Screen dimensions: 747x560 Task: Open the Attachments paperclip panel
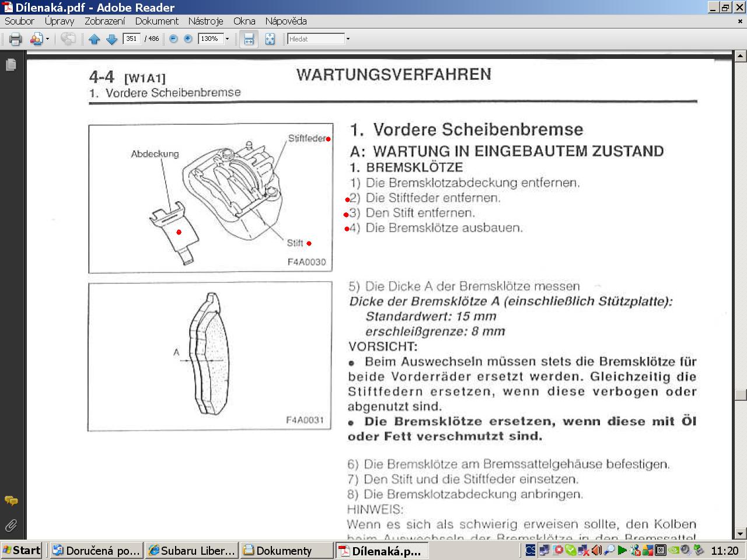11,525
